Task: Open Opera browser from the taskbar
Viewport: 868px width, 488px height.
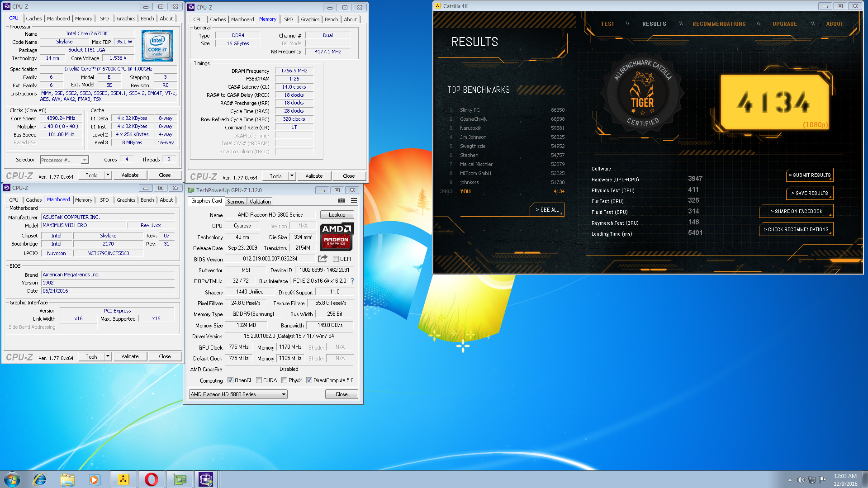Action: click(151, 479)
